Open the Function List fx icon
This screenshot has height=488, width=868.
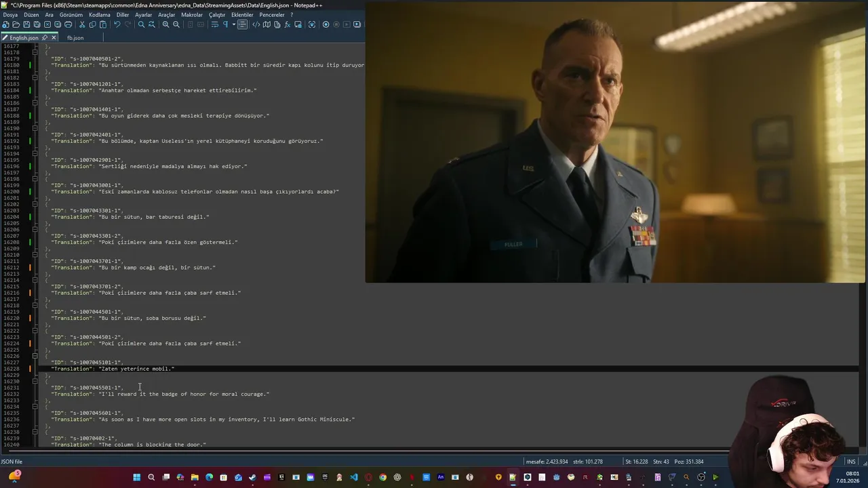288,24
